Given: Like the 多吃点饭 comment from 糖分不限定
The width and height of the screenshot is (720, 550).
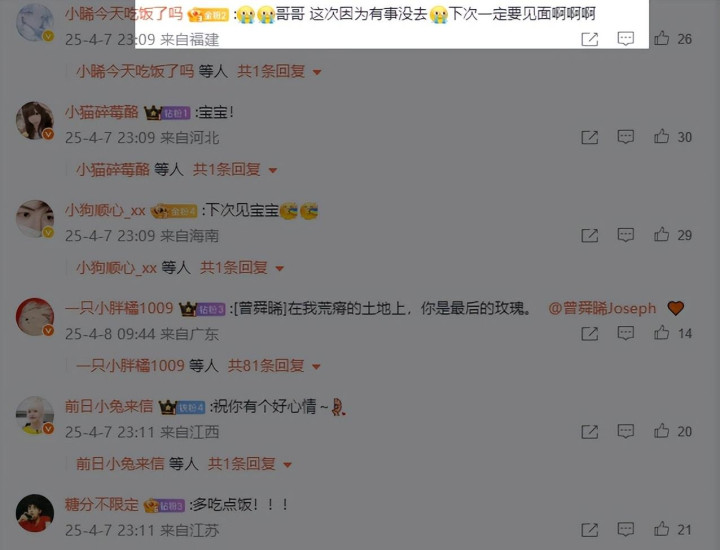Looking at the screenshot, I should pyautogui.click(x=661, y=529).
